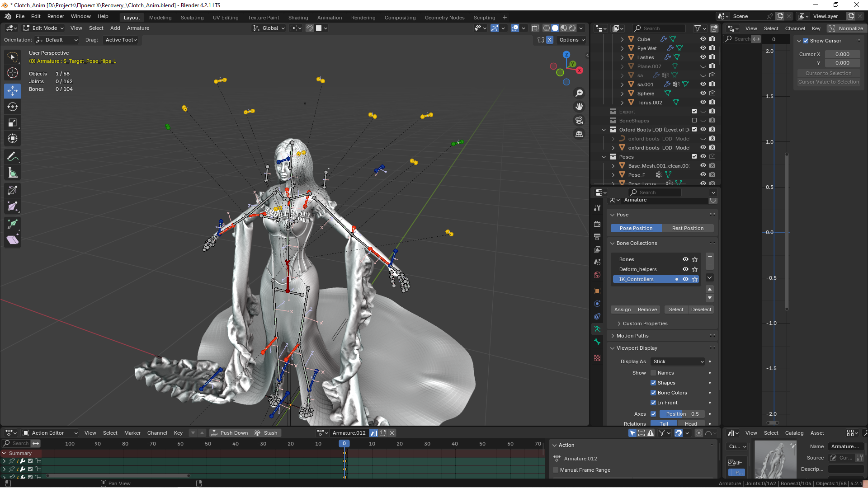The height and width of the screenshot is (488, 868).
Task: Expand the Motion Paths panel
Action: pyautogui.click(x=632, y=336)
